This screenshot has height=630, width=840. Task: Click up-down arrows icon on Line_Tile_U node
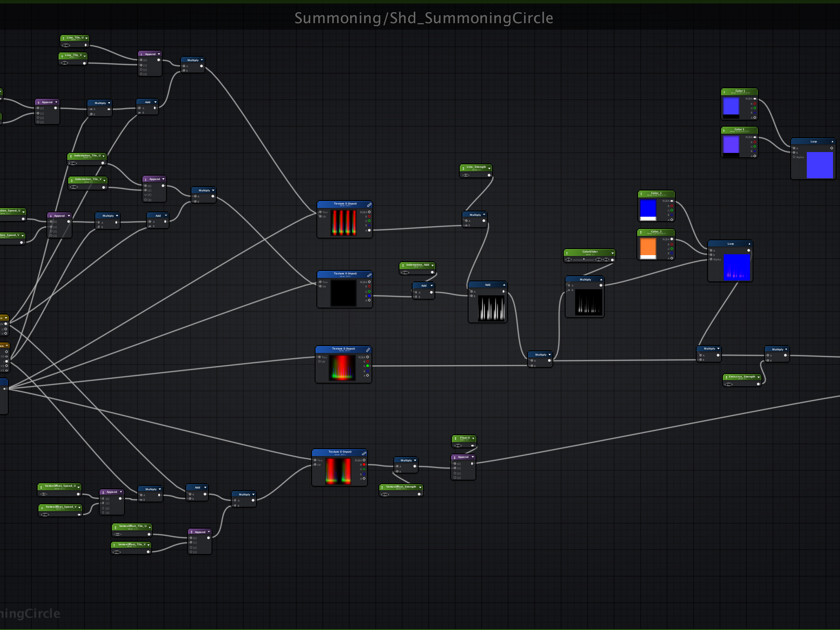(x=63, y=38)
